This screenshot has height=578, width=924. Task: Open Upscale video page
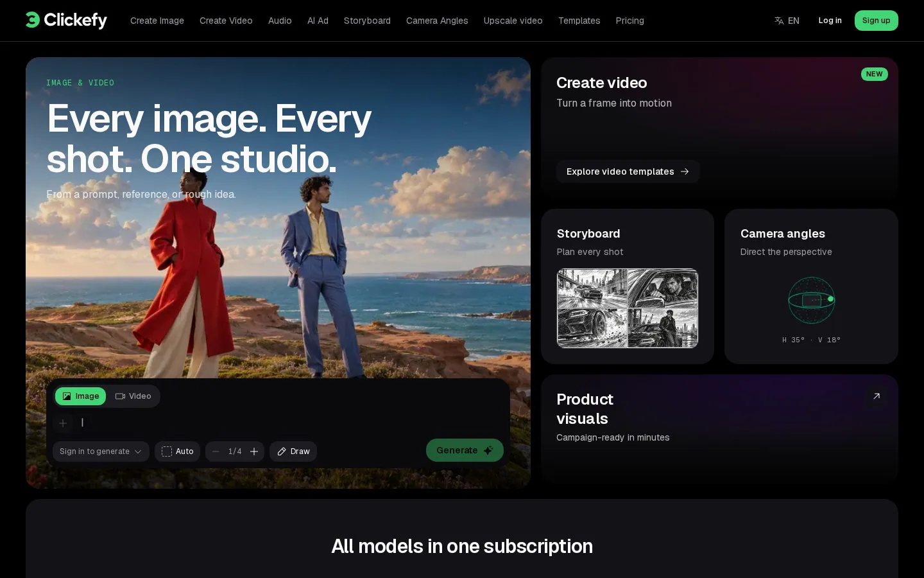pos(513,21)
